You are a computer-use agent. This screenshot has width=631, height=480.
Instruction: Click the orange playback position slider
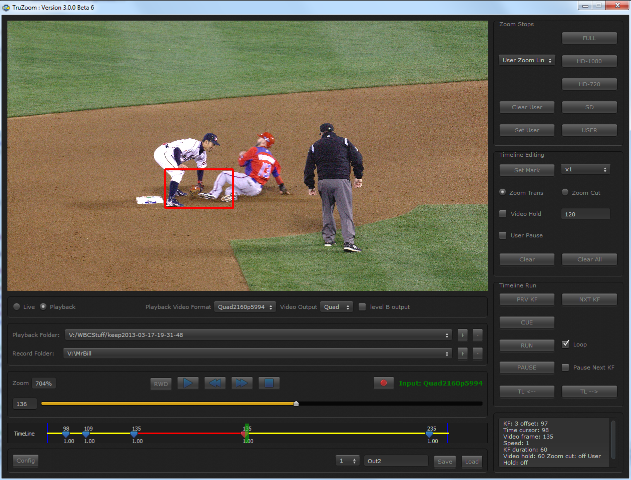coord(295,403)
